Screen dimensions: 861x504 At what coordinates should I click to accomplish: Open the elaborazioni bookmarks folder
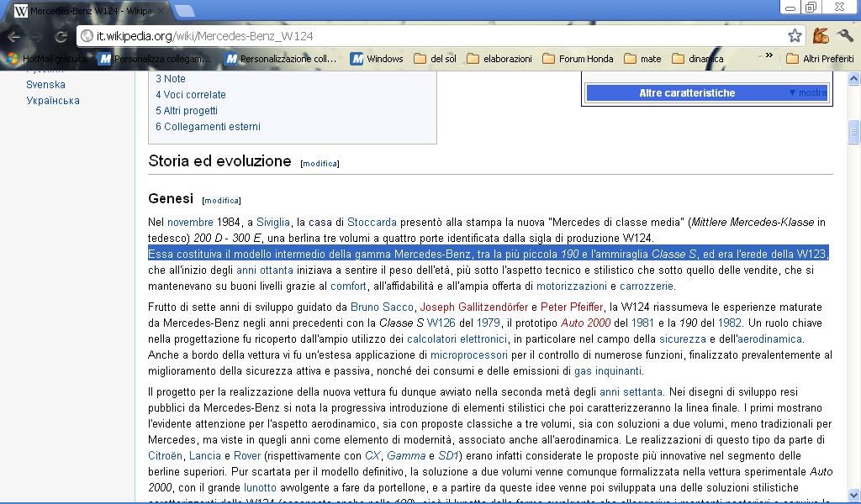pos(499,59)
